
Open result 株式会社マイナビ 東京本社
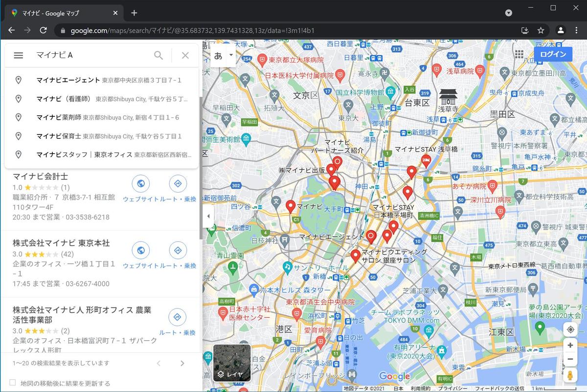[x=61, y=243]
